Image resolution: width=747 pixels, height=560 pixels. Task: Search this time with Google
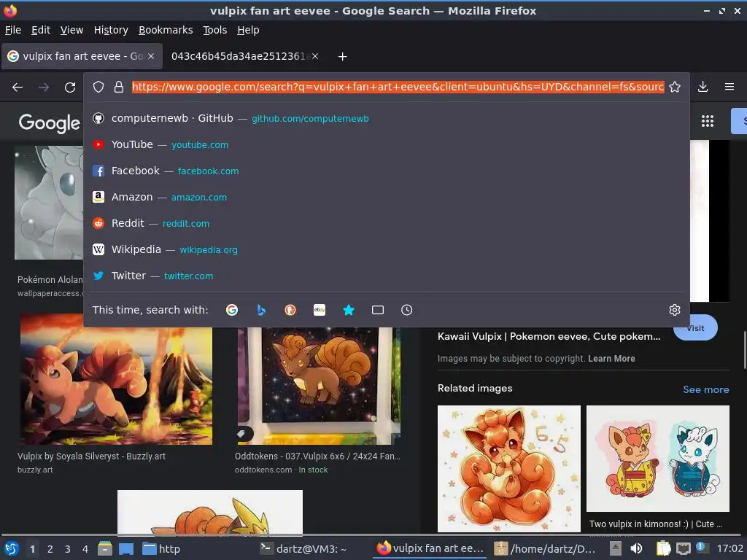(232, 310)
